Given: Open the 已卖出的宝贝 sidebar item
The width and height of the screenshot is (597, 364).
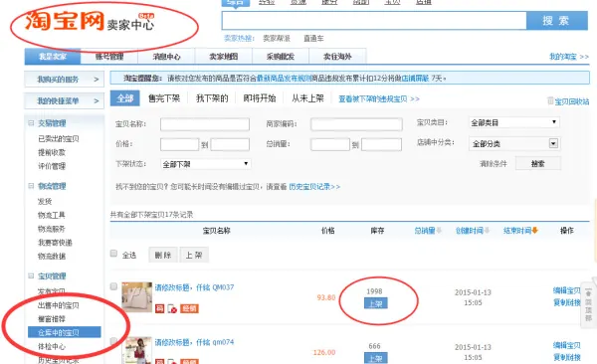Looking at the screenshot, I should coord(59,138).
